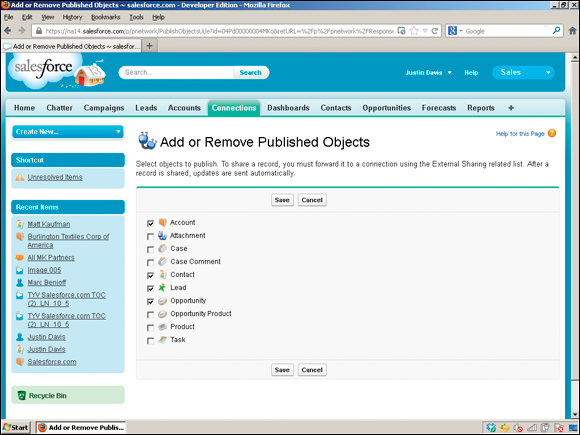Viewport: 580px width, 435px height.
Task: Click the top Save button
Action: [282, 200]
